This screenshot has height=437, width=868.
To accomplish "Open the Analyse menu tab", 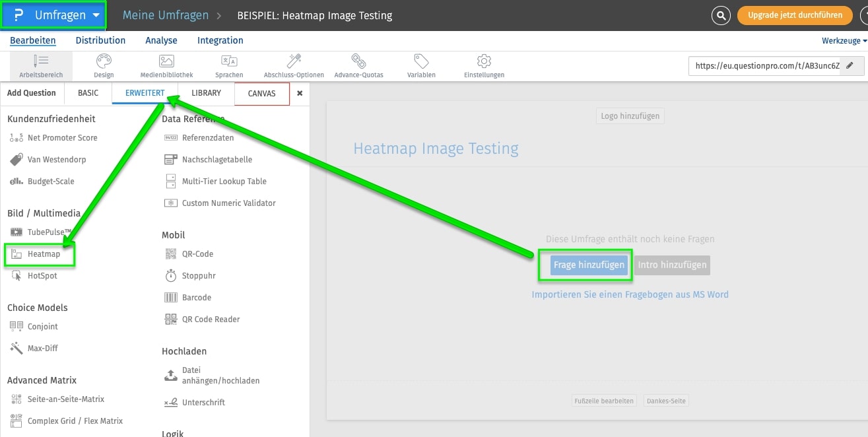I will 161,40.
